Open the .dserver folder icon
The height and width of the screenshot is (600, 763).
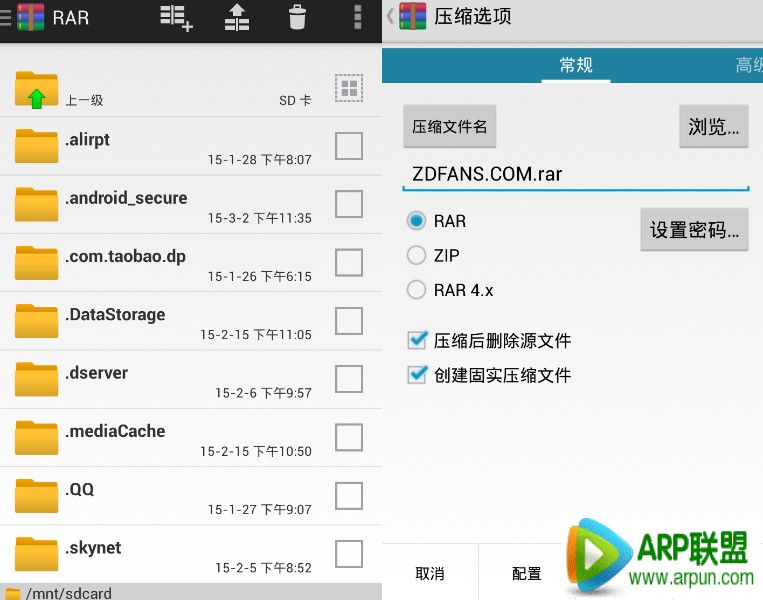(x=36, y=379)
